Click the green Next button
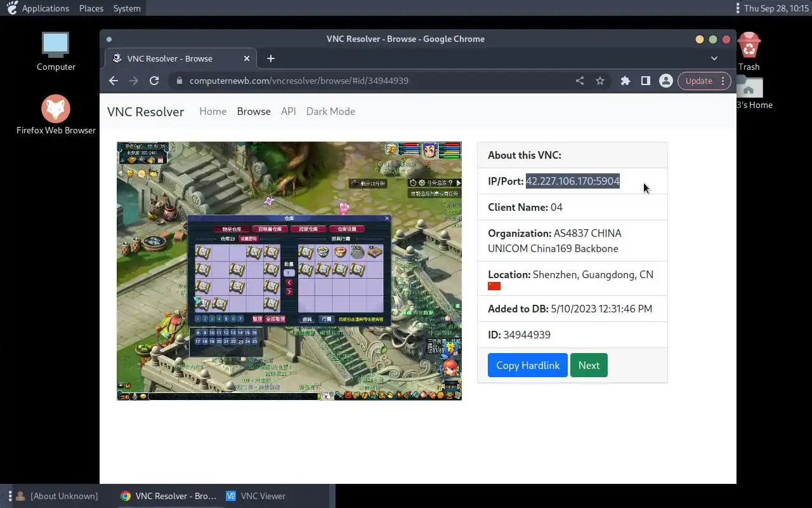 [x=589, y=365]
